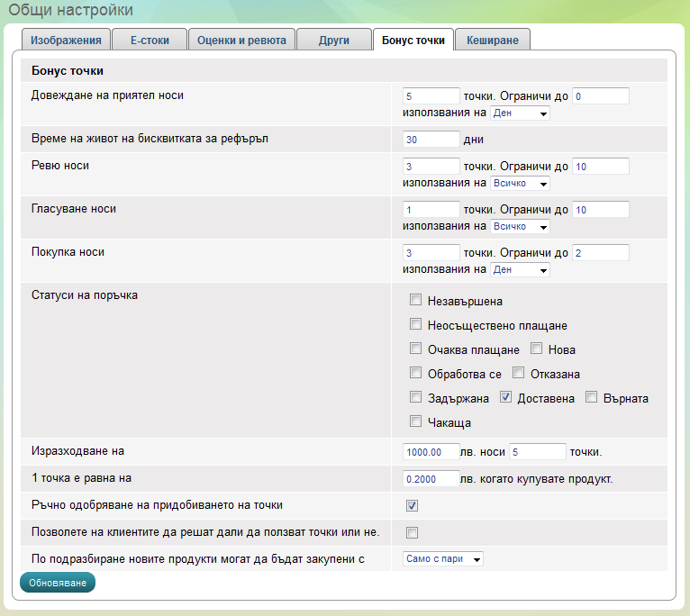
Task: Switch to the Е-стоки tab
Action: point(150,40)
